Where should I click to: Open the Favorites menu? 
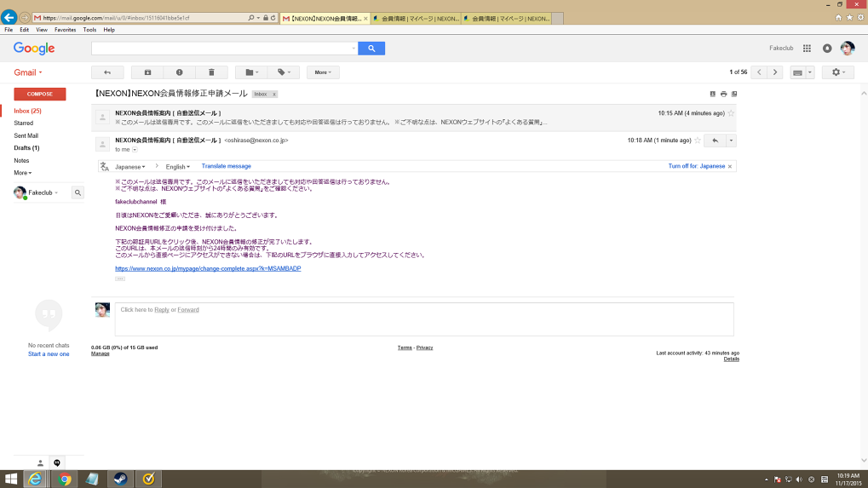click(66, 30)
